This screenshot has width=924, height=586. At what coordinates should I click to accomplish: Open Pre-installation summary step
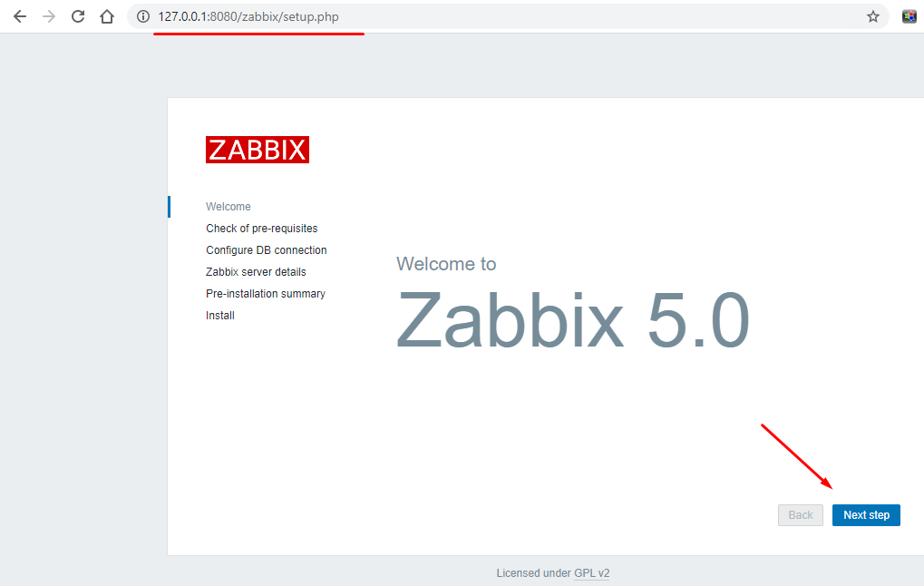[265, 294]
